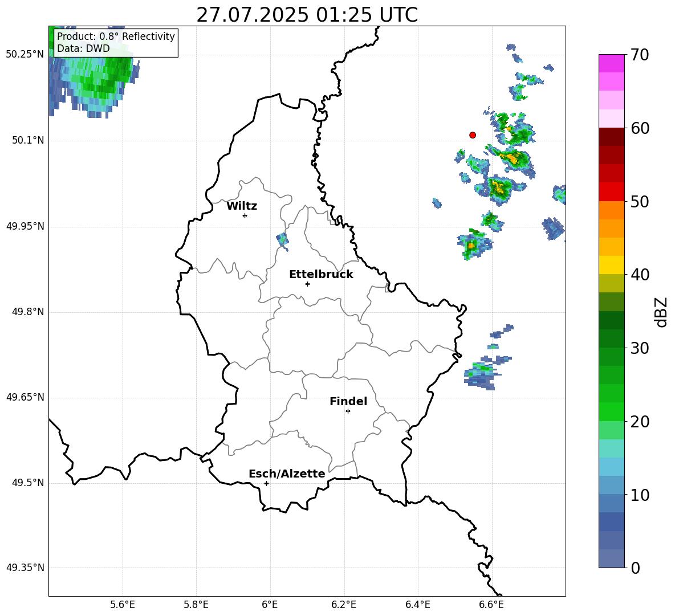Click the colorbar tick label 70
The image size is (675, 616).
[x=640, y=55]
